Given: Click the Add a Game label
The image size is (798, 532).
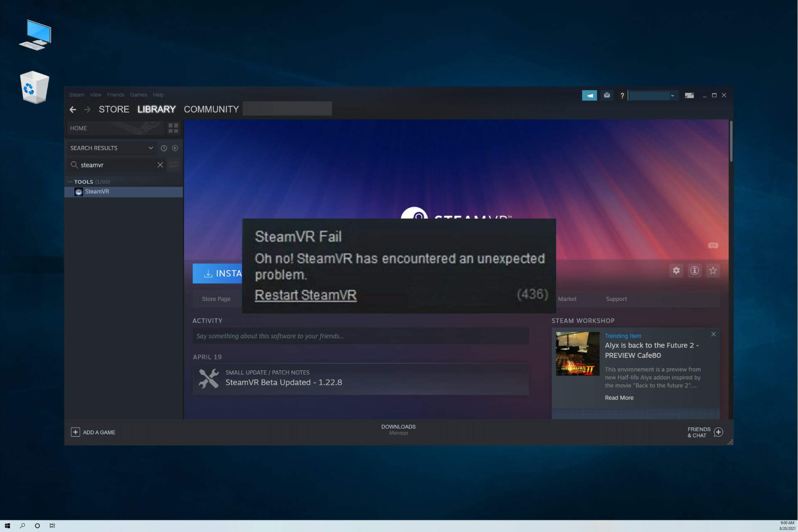Looking at the screenshot, I should (99, 432).
